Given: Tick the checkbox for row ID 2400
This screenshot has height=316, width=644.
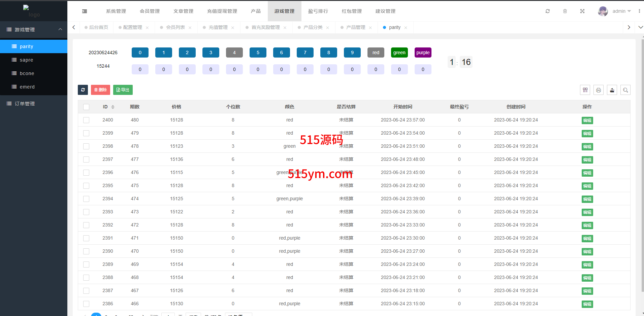Looking at the screenshot, I should [86, 120].
